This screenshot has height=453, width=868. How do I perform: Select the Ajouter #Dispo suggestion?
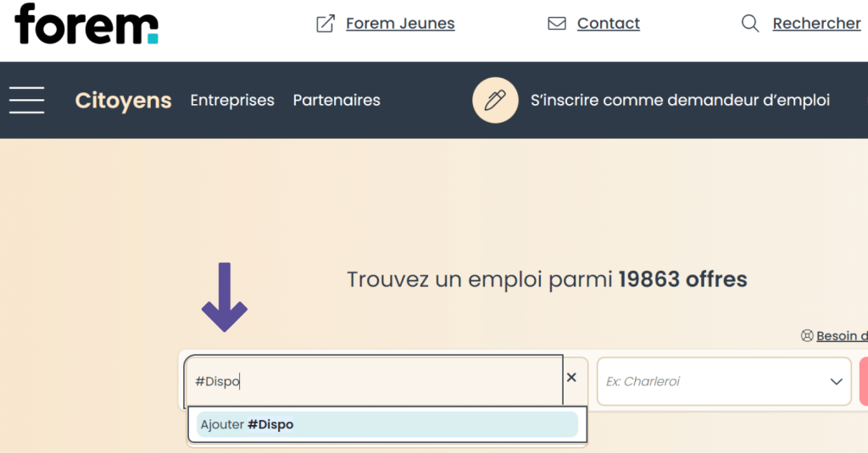click(387, 424)
